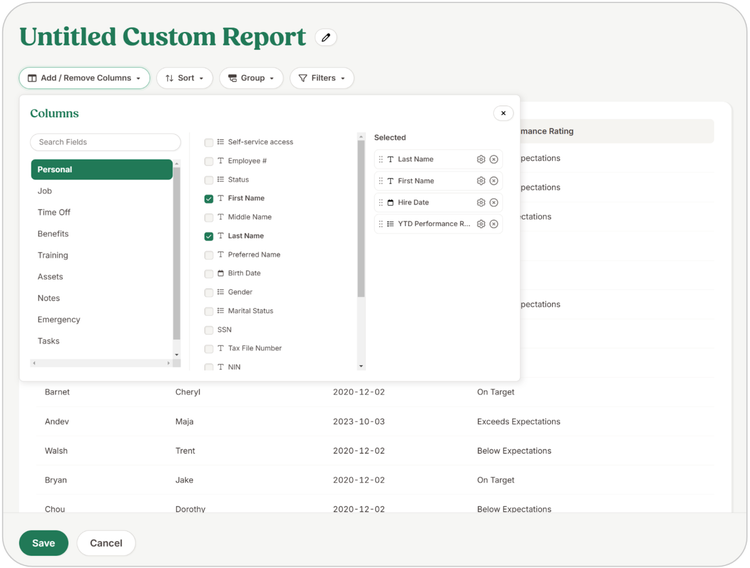Focus the Search Fields input
This screenshot has height=568, width=750.
tap(105, 142)
